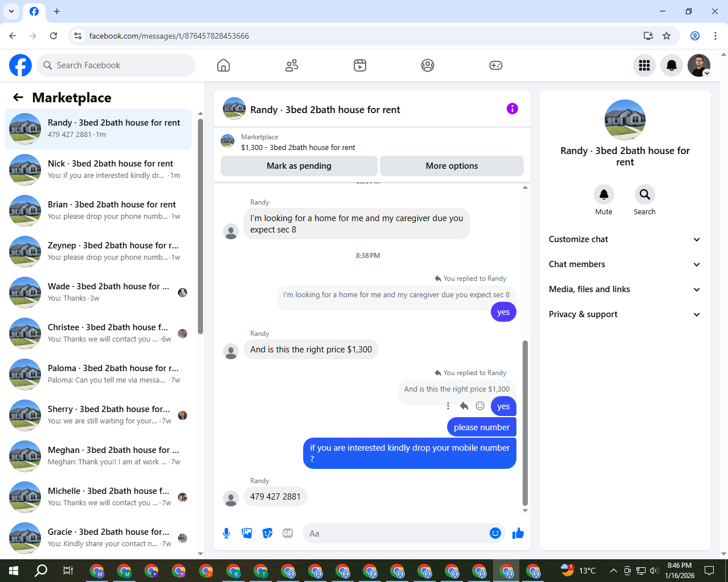Image resolution: width=728 pixels, height=582 pixels.
Task: Open a new browser tab
Action: (x=57, y=11)
